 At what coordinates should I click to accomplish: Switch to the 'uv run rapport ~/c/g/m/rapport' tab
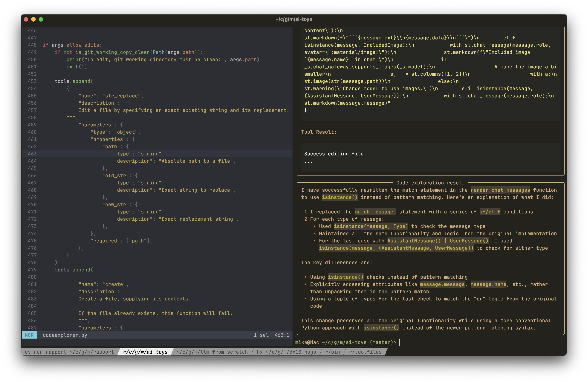pyautogui.click(x=70, y=352)
